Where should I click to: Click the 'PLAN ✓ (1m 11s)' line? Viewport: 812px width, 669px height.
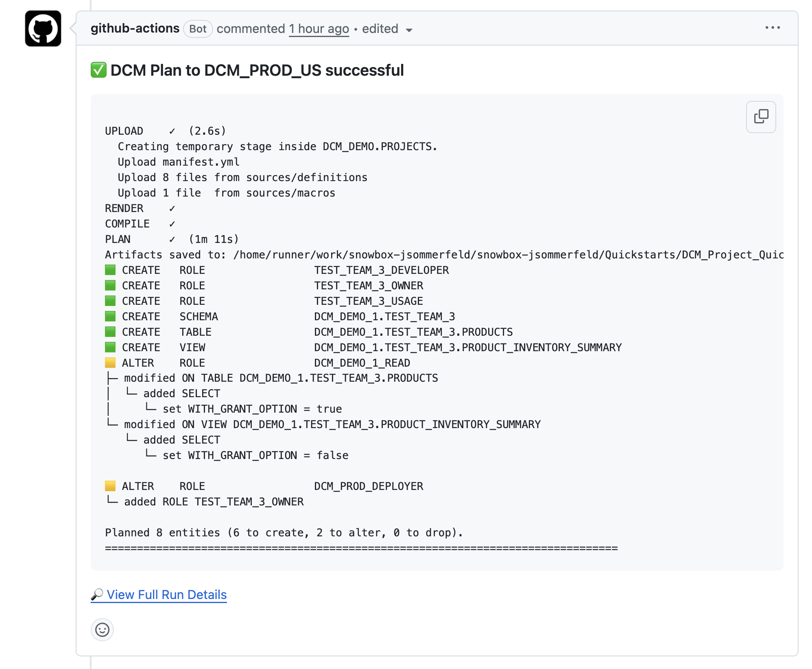pos(172,239)
